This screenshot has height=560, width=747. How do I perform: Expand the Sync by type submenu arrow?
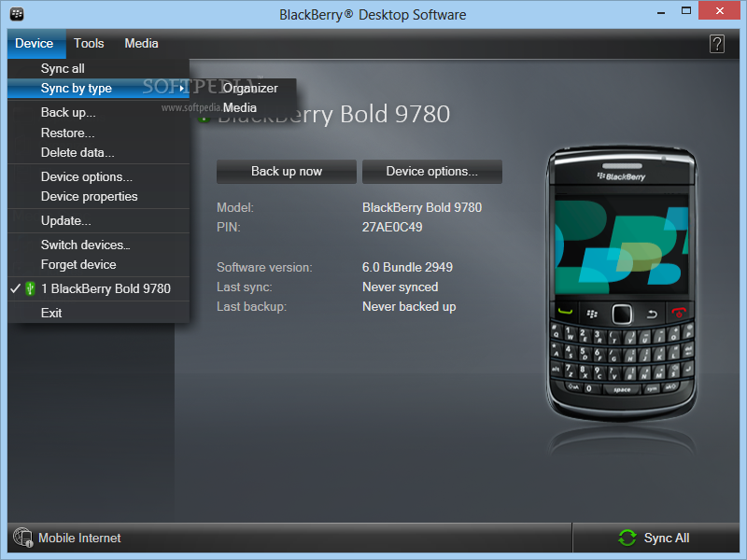[181, 89]
